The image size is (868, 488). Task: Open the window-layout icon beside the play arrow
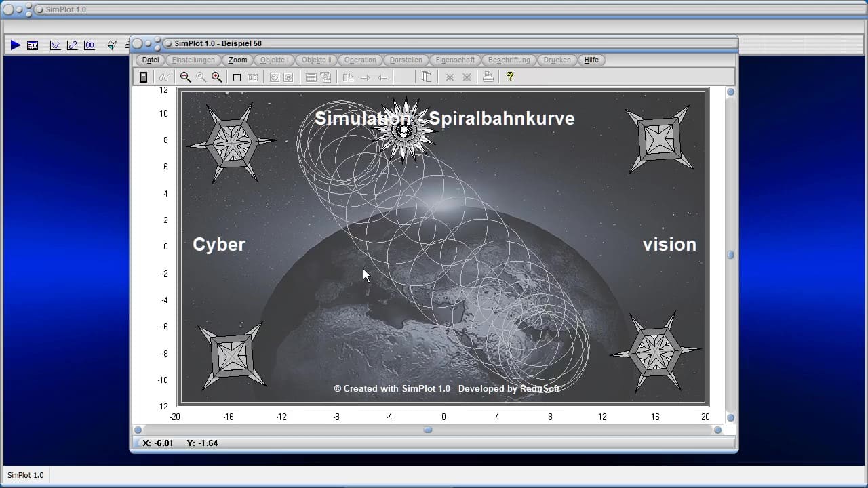click(x=33, y=45)
